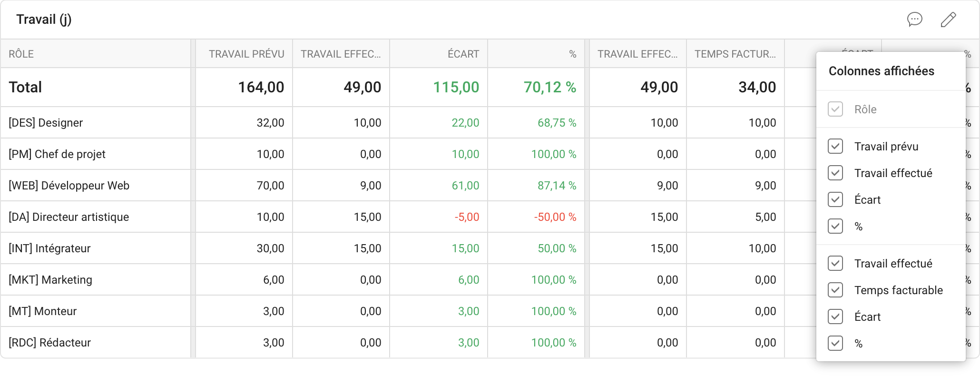The height and width of the screenshot is (376, 980).
Task: Click the [INT] Intégrateur row label
Action: [49, 248]
